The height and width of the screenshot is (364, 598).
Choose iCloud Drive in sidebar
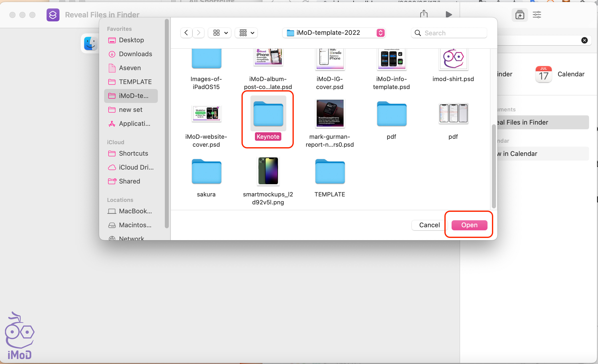pyautogui.click(x=136, y=167)
